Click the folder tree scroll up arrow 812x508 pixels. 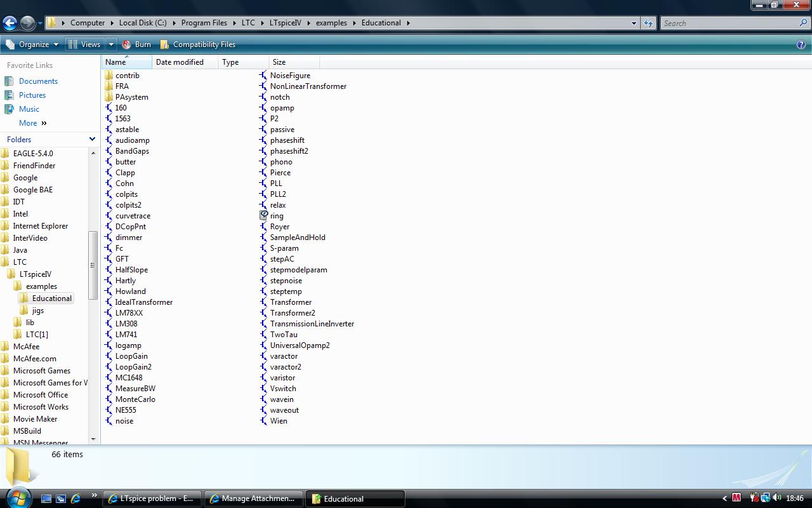[x=93, y=153]
